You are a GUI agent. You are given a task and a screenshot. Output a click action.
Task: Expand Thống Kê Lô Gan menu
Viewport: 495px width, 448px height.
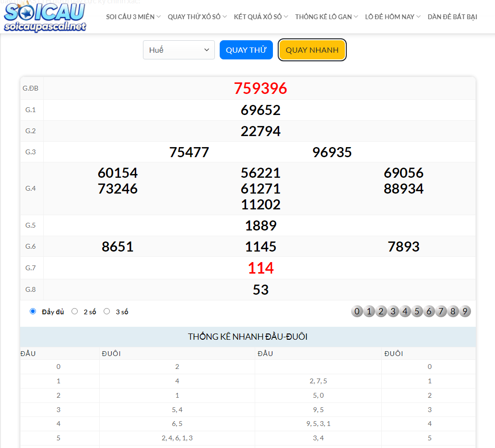[327, 17]
